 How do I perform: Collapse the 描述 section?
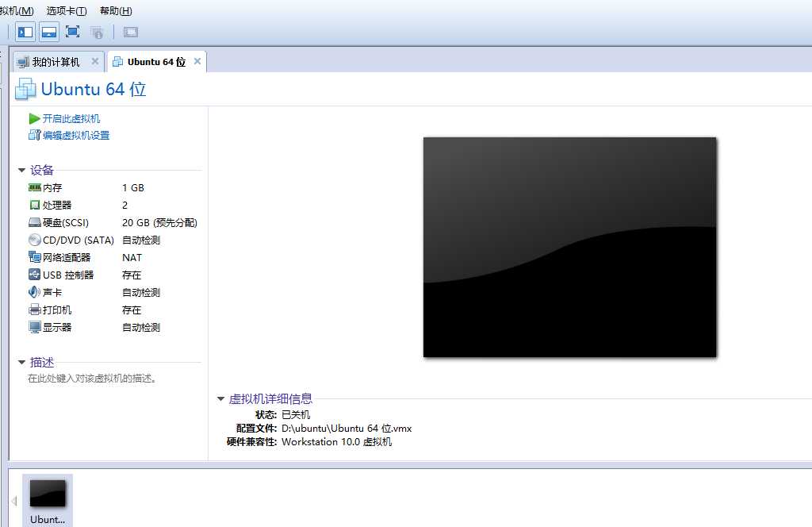(21, 362)
